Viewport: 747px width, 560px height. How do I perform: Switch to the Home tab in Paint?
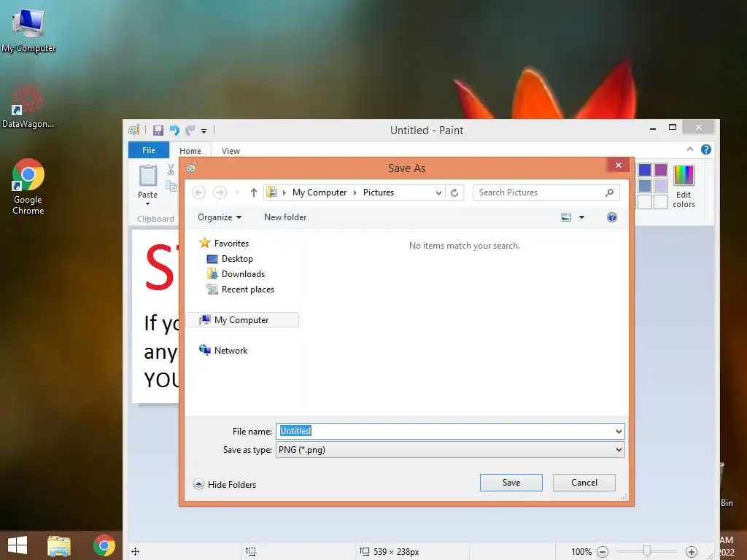click(190, 150)
